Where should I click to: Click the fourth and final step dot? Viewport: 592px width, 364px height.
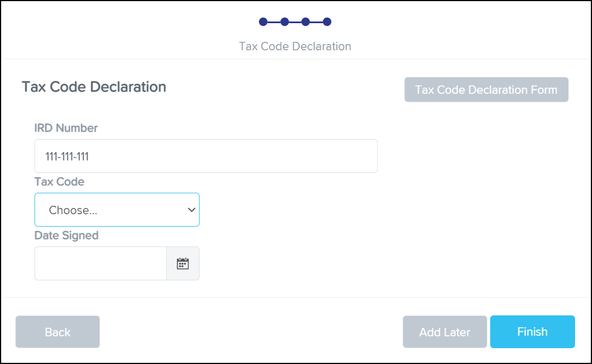tap(327, 22)
